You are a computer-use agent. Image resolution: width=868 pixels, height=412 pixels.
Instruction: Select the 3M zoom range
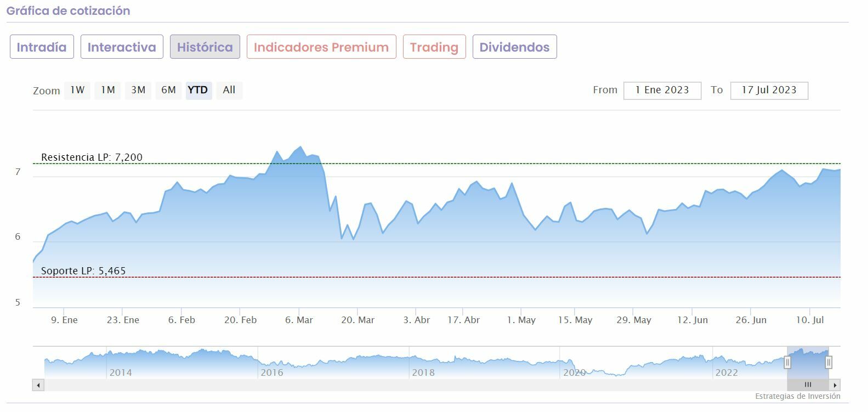pyautogui.click(x=138, y=90)
